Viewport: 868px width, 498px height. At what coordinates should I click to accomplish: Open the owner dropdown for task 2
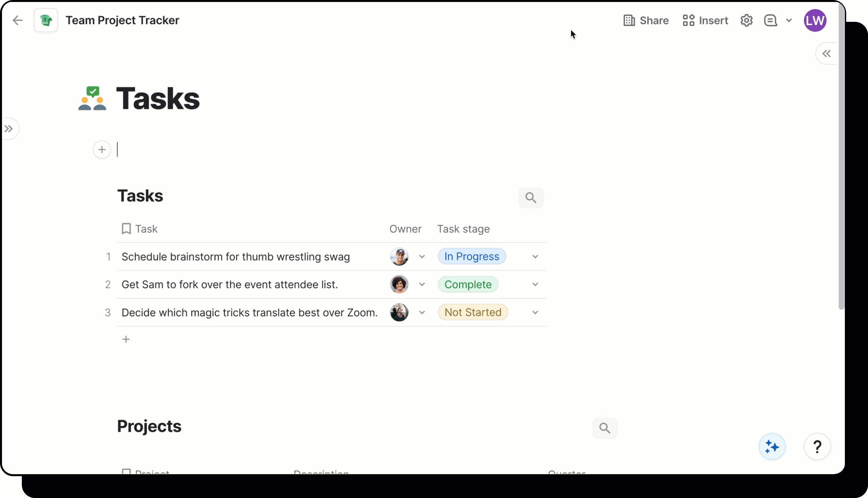[422, 285]
